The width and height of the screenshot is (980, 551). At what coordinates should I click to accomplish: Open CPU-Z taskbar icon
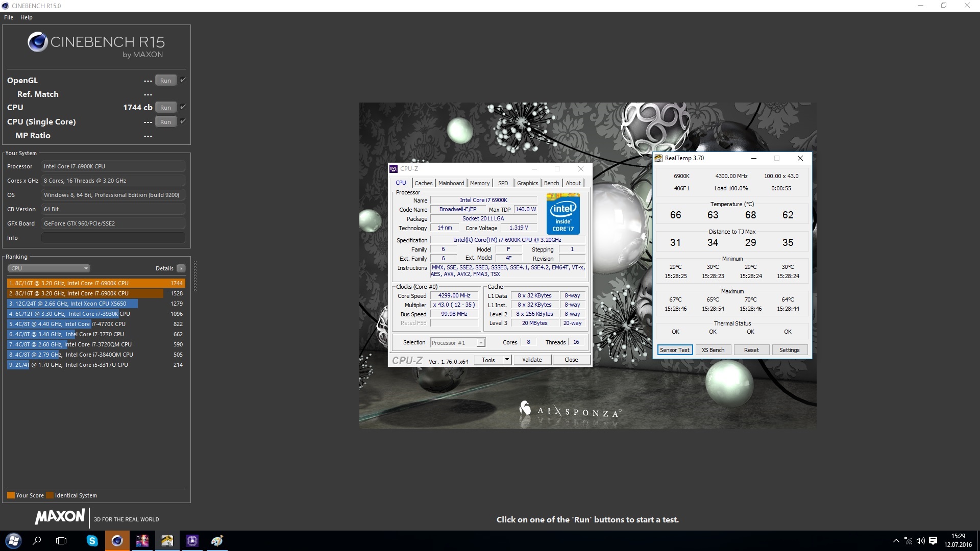pyautogui.click(x=192, y=541)
